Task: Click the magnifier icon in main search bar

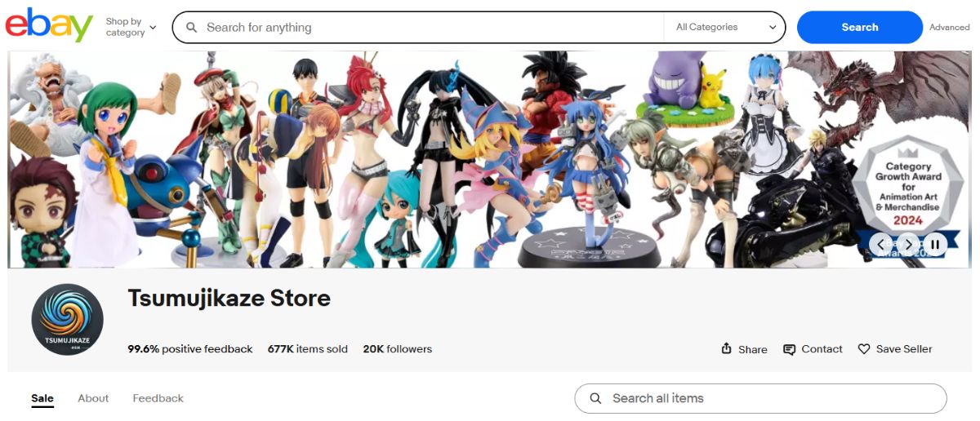Action: coord(192,27)
